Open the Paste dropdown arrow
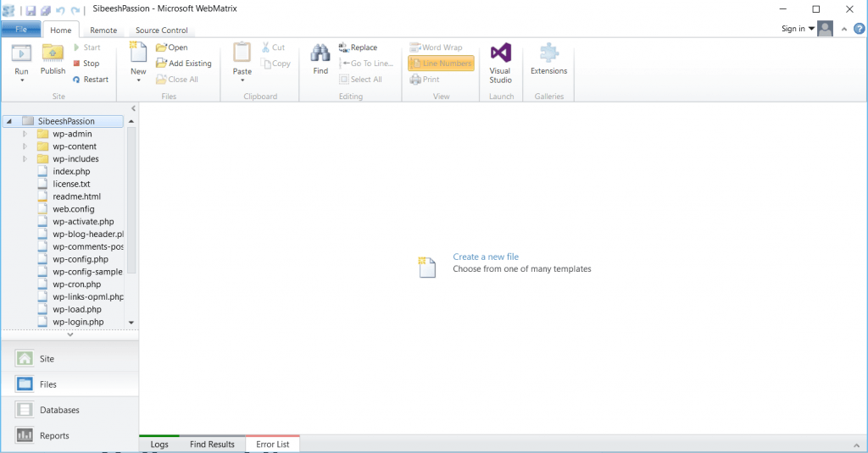The height and width of the screenshot is (453, 868). click(242, 80)
